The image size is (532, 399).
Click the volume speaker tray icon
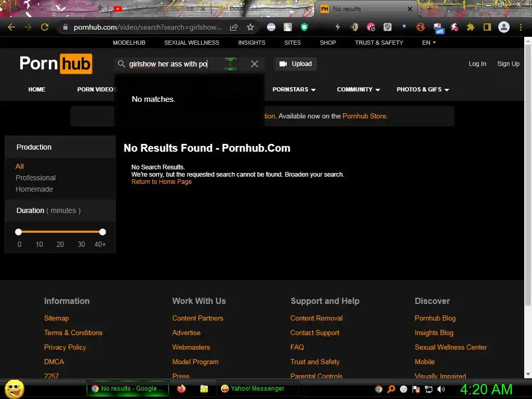(441, 389)
